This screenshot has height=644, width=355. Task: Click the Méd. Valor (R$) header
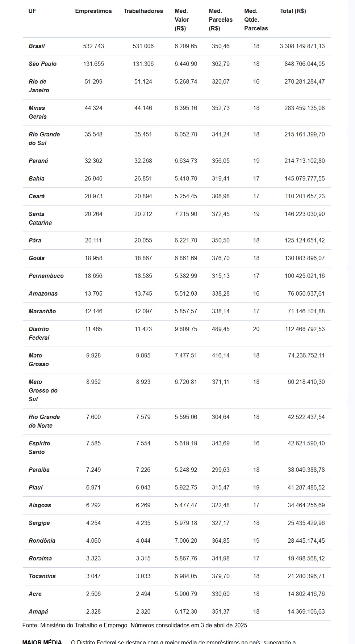point(182,20)
